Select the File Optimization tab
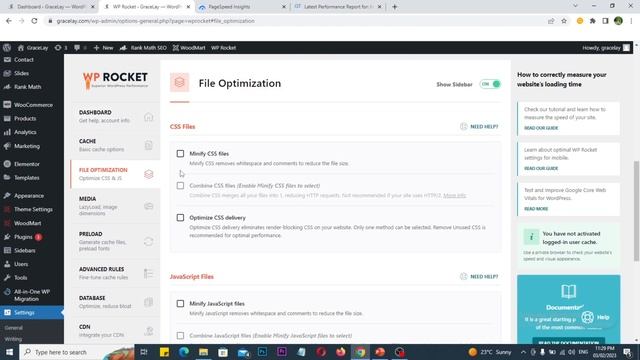The width and height of the screenshot is (640, 360). point(116,174)
